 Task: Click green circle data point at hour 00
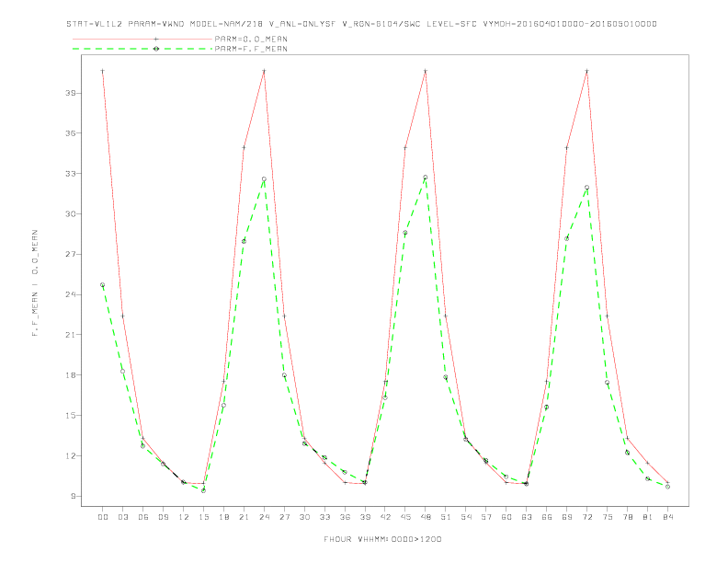[103, 285]
